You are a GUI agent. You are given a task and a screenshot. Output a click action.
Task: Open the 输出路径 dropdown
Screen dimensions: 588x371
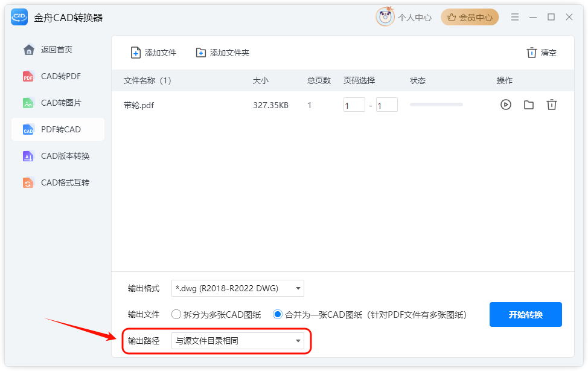pos(238,341)
